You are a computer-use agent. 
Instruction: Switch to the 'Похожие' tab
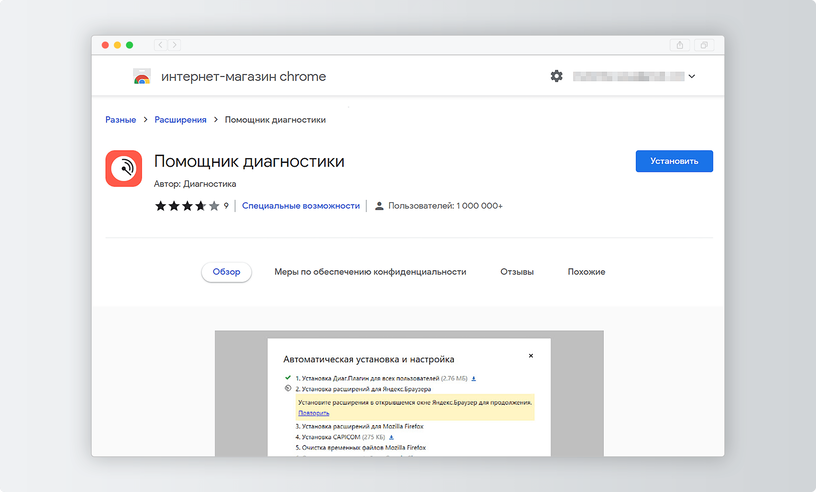(586, 272)
